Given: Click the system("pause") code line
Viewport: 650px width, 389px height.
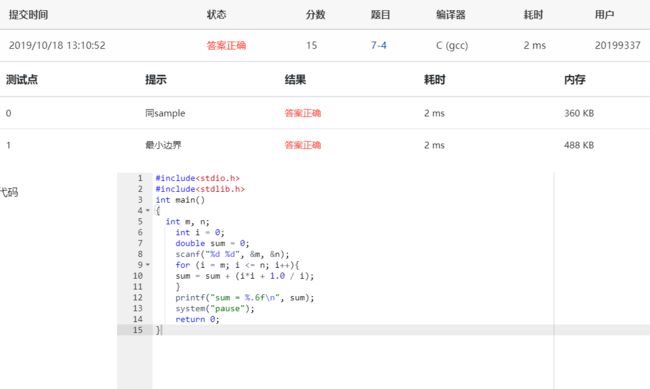Looking at the screenshot, I should [x=215, y=308].
